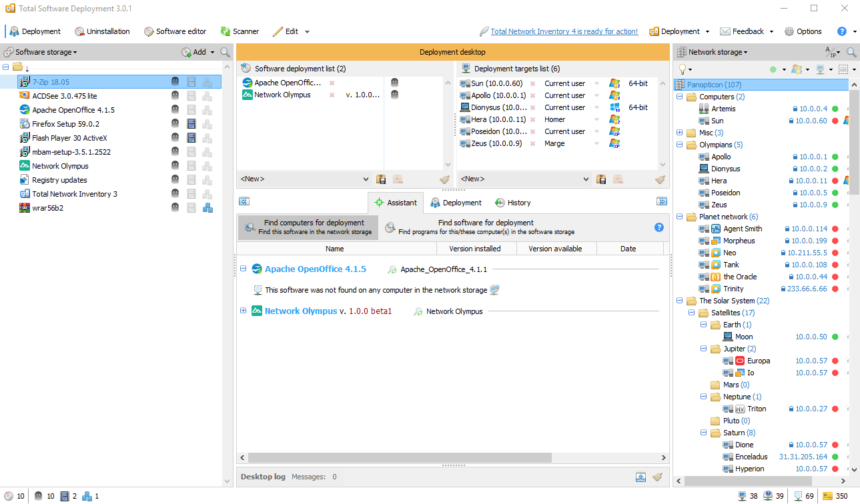Screen dimensions: 860x504
Task: Remove Sun (10.0.0.60) from the targets list
Action: 532,83
